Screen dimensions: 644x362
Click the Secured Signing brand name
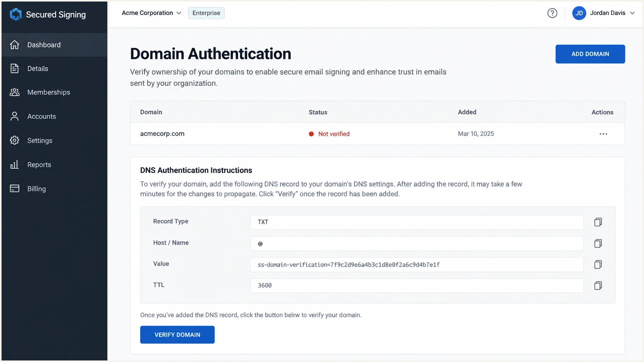click(56, 15)
